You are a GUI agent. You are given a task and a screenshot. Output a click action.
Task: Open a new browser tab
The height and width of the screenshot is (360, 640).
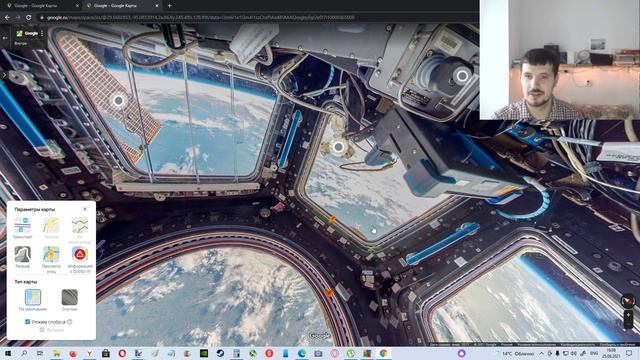click(169, 6)
